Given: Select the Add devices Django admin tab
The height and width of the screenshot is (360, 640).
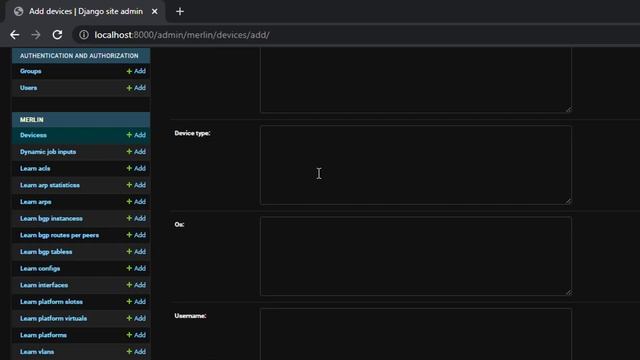Looking at the screenshot, I should (x=86, y=11).
